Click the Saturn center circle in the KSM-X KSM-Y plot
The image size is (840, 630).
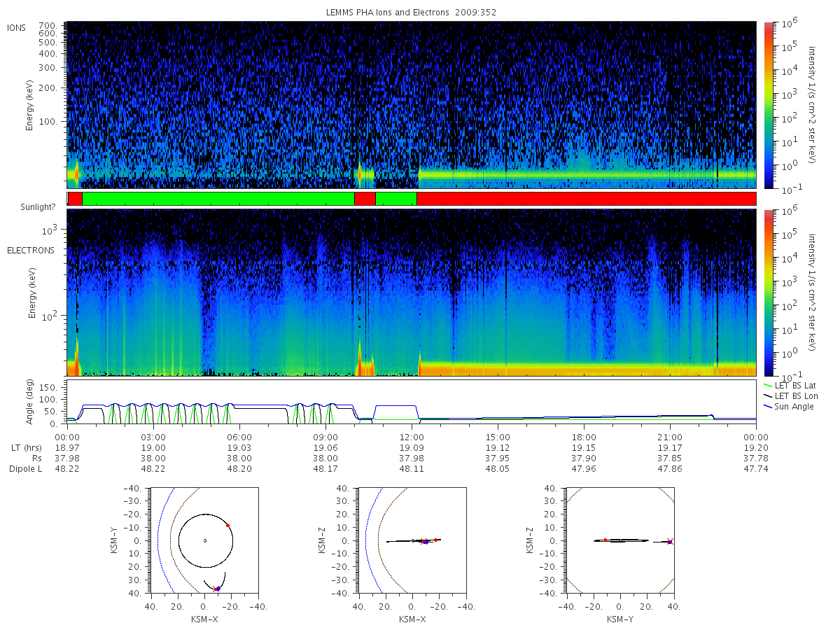(205, 540)
